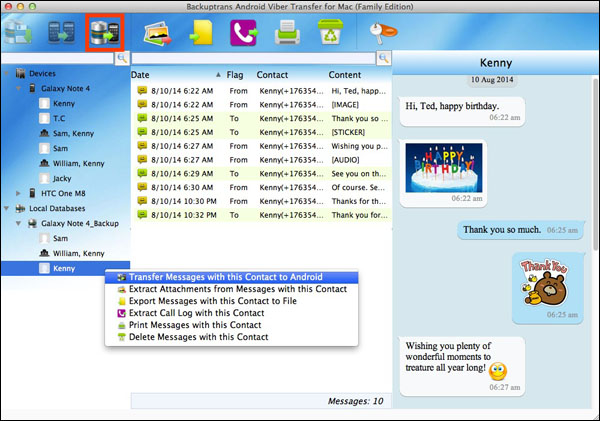
Task: Collapse the Devices tree node
Action: coord(7,73)
